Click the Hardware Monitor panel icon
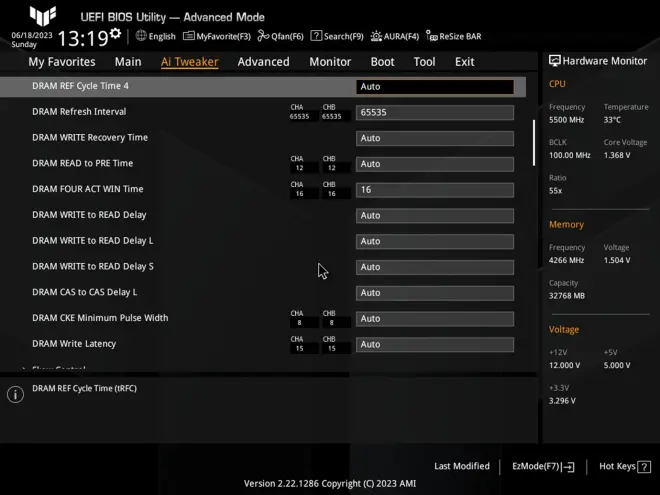Screen dimensions: 660x495 (x=555, y=61)
